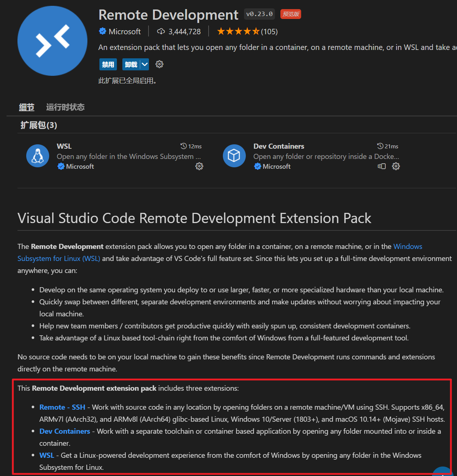Click the install count cloud icon
Screen dimensions: 457x476
pyautogui.click(x=161, y=32)
